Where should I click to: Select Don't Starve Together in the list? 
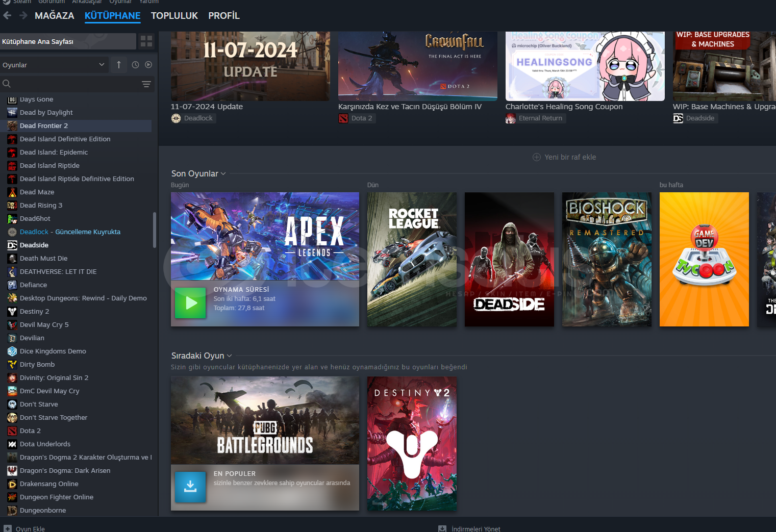pos(76,418)
